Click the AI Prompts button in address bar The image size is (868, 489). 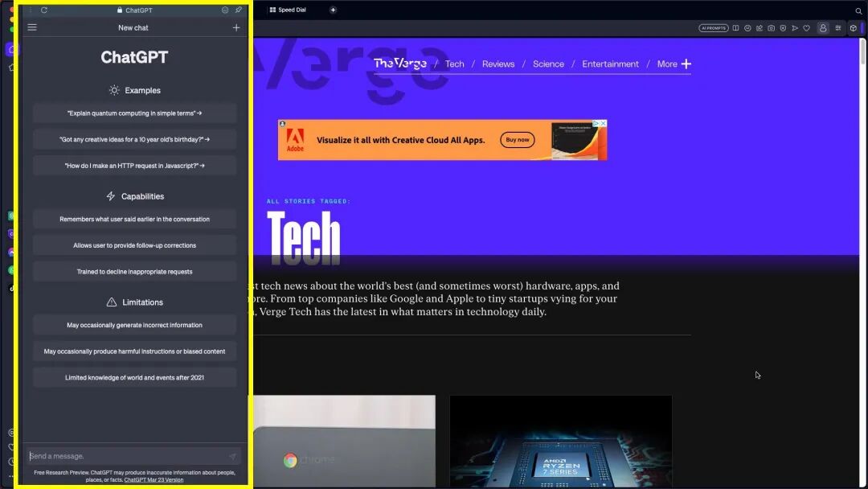[713, 27]
